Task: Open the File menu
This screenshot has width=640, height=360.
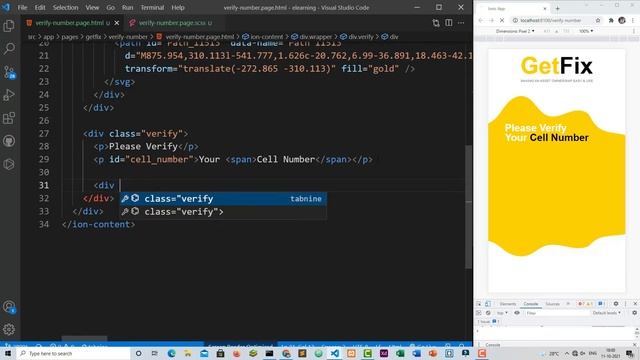Action: click(x=22, y=7)
